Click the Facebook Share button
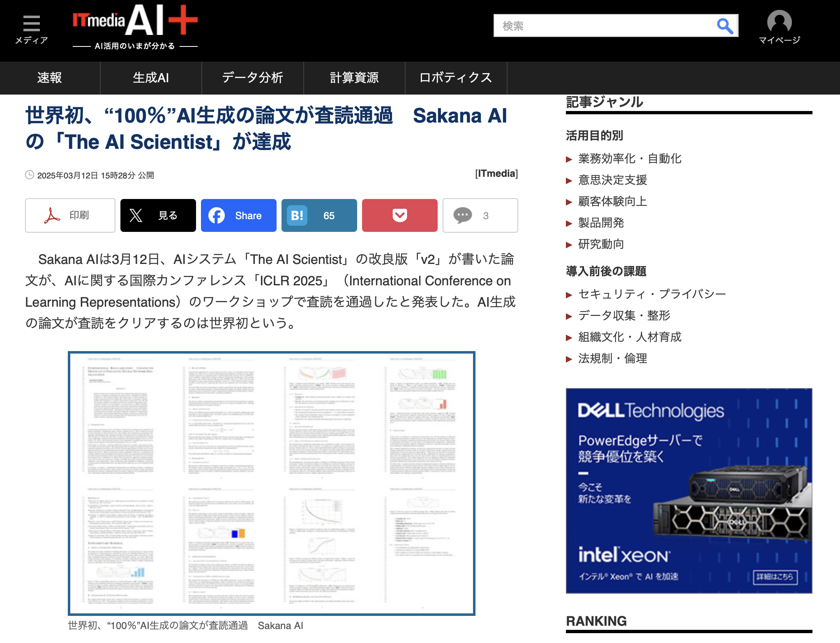This screenshot has height=643, width=840. pos(239,215)
